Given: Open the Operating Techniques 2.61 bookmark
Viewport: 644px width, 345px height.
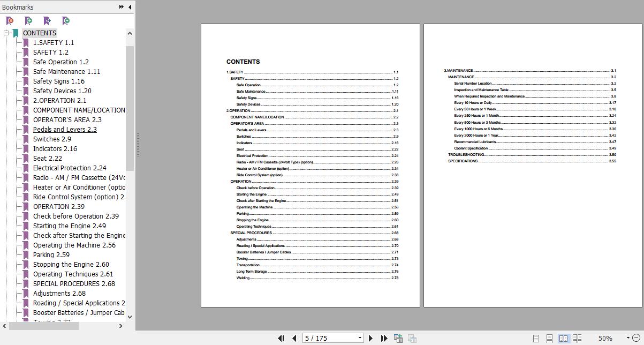Looking at the screenshot, I should pyautogui.click(x=73, y=274).
